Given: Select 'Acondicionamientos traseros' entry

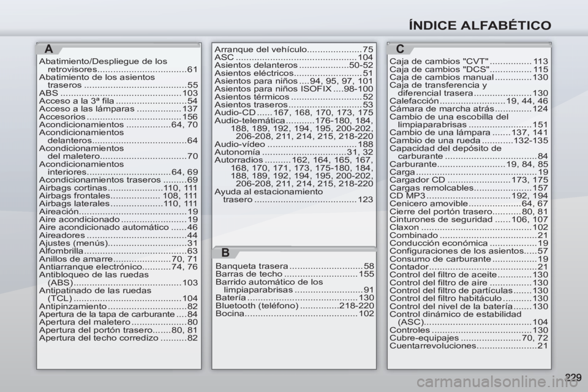Looking at the screenshot, I should click(118, 179).
